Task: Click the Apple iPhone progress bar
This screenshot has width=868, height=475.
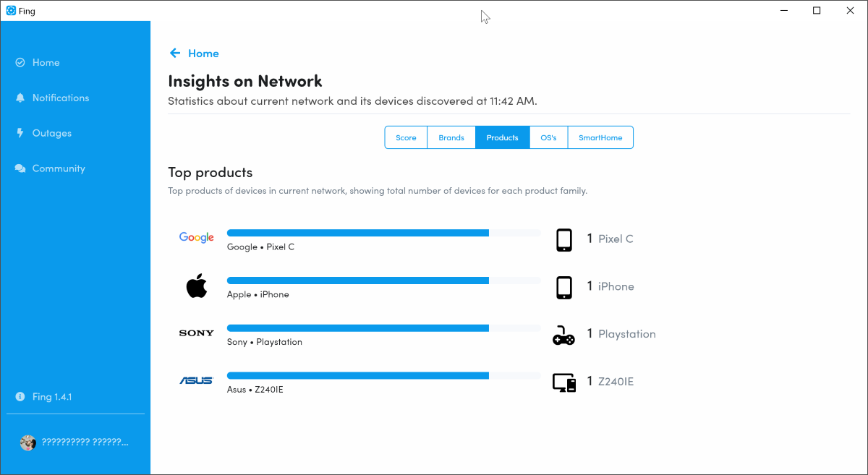Action: (384, 281)
